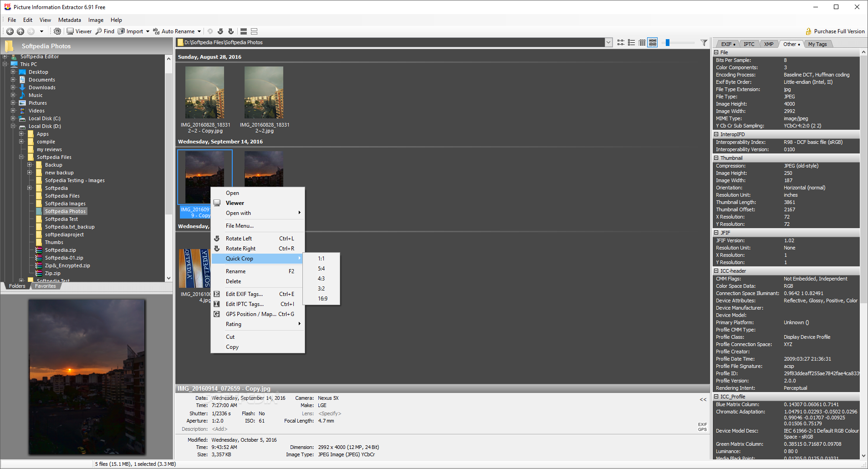
Task: Select 16:9 quick crop ratio
Action: [322, 299]
